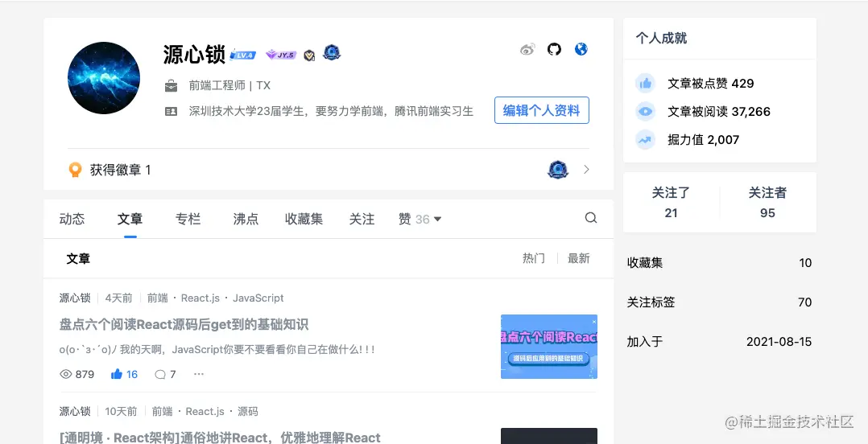Open 关注标签 70 in the sidebar
This screenshot has width=868, height=444.
pos(720,302)
